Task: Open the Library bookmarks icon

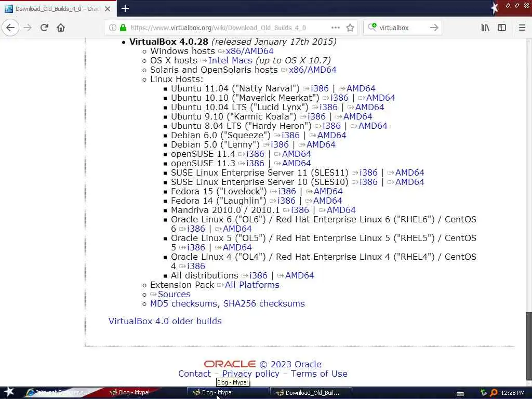Action: [485, 28]
